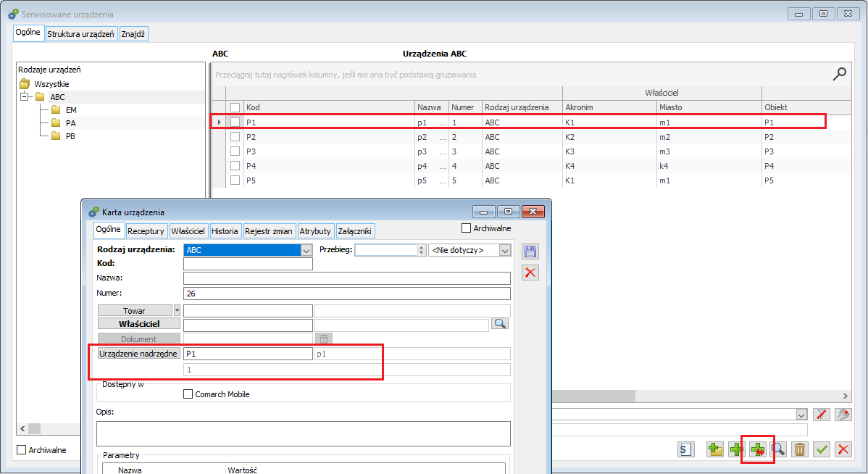
Task: Click the red X cancel icon in bottom toolbar
Action: tap(843, 449)
